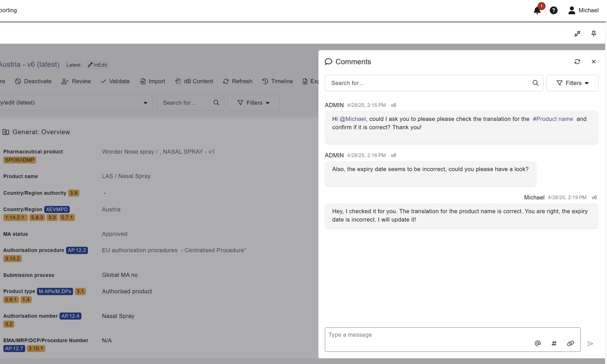
Task: Open the LAS / Nasal Spray product name
Action: click(126, 176)
